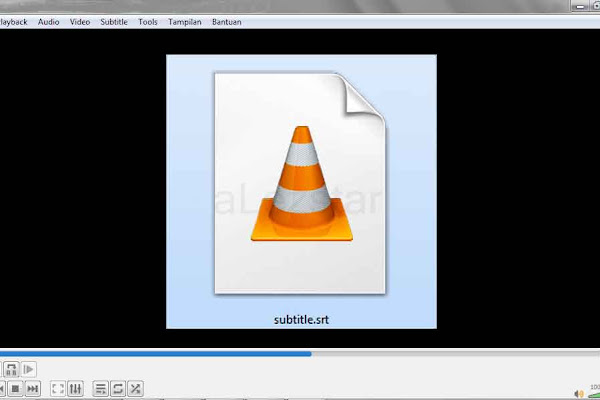Screen dimensions: 600x400
Task: Show extended settings equalizer panel
Action: pos(75,389)
